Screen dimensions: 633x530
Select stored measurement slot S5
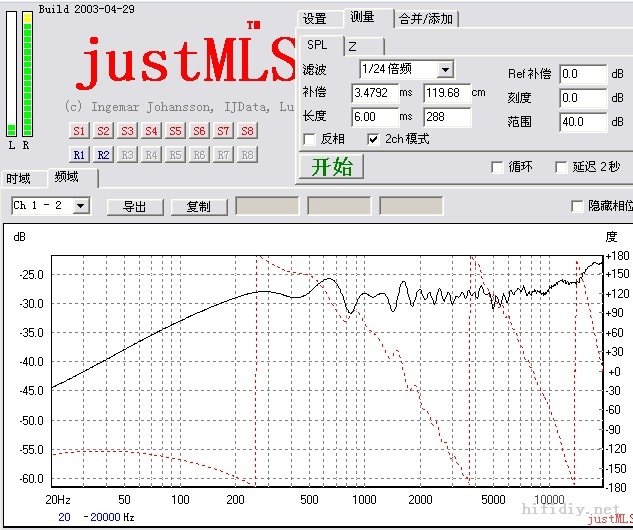175,131
